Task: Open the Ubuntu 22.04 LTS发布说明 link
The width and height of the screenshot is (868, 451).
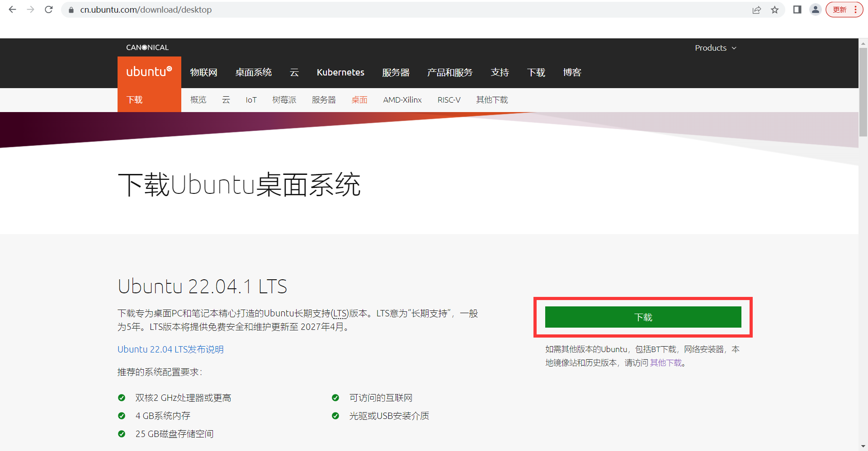Action: (170, 349)
